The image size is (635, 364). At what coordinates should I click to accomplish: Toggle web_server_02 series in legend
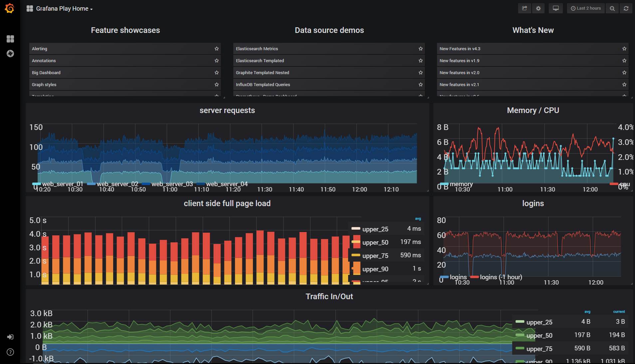[117, 184]
